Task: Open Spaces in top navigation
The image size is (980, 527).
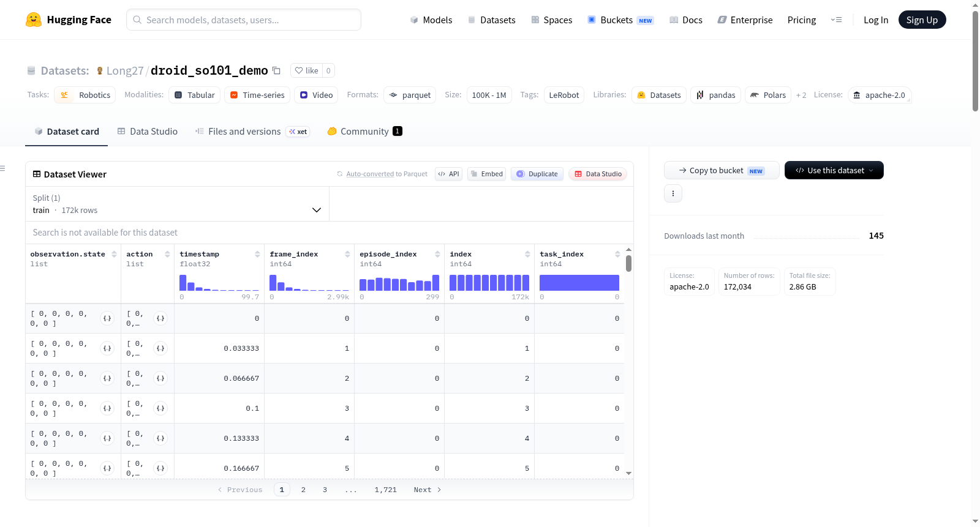Action: 552,20
